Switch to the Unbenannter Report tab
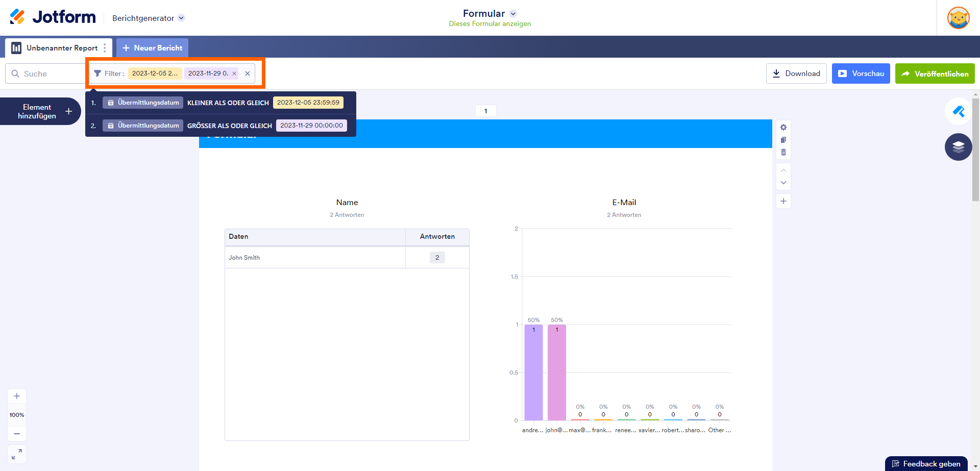980x471 pixels. point(56,48)
